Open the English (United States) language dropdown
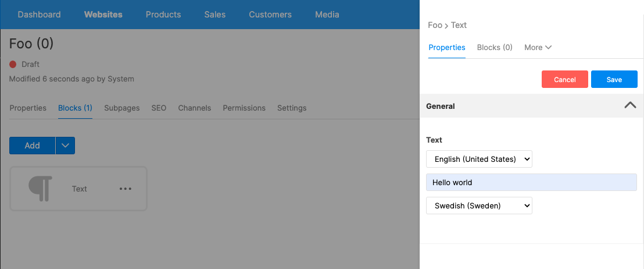This screenshot has width=644, height=269. [479, 159]
